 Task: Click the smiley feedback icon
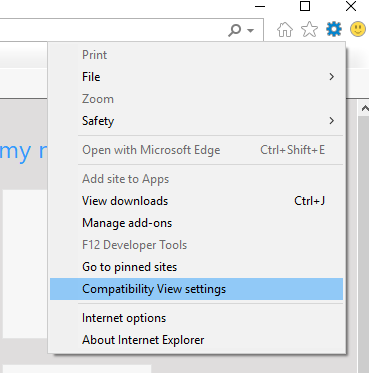click(358, 29)
